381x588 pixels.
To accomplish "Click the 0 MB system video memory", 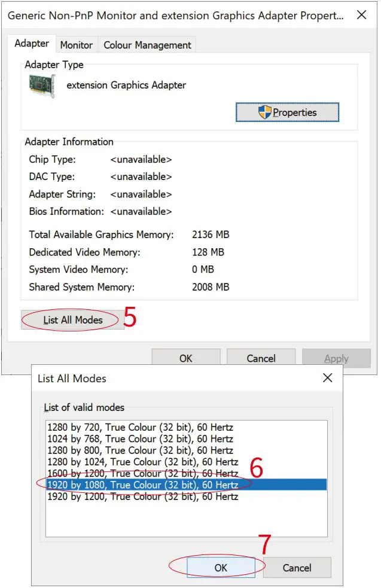I will 203,269.
